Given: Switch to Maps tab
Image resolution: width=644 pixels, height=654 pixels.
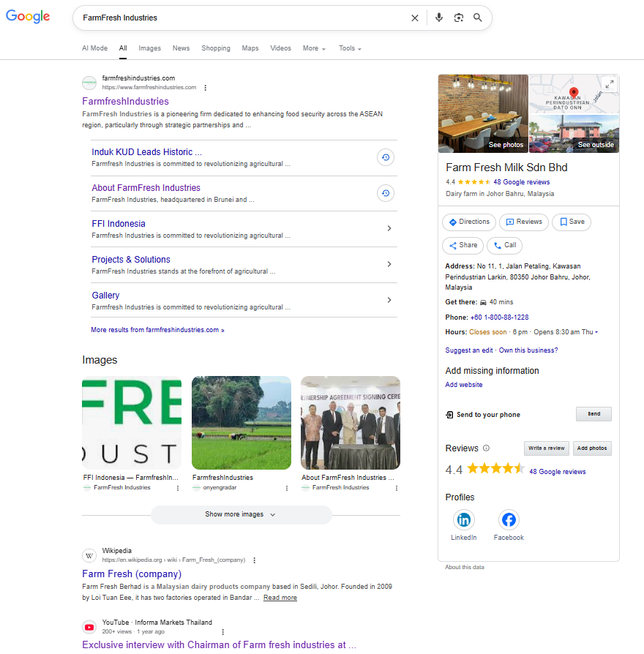Looking at the screenshot, I should [250, 48].
